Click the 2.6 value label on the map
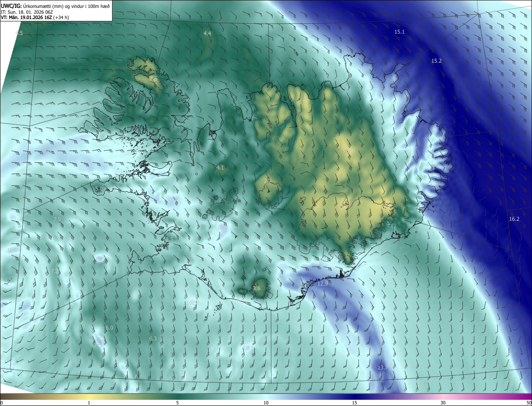Screen dimensions: 532x406 (x=154, y=79)
